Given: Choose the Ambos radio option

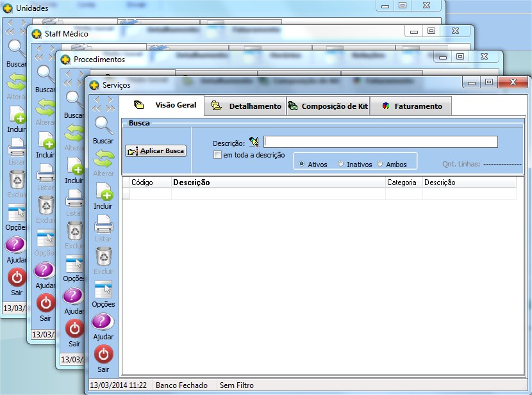Looking at the screenshot, I should (380, 164).
